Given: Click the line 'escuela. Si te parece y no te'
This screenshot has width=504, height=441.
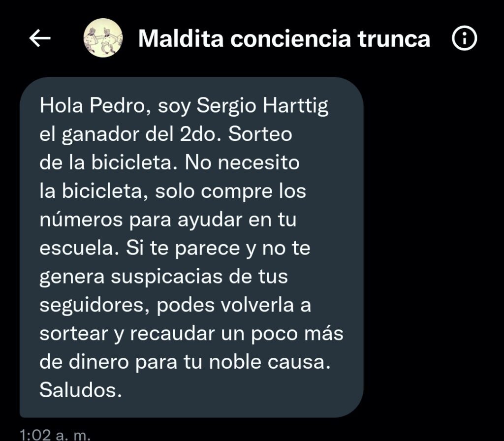Looking at the screenshot, I should pos(175,248).
